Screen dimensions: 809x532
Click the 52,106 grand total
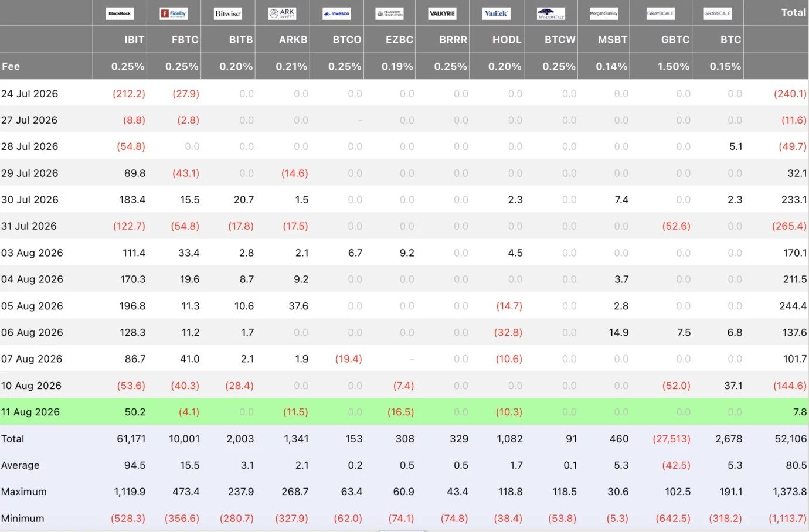[791, 439]
